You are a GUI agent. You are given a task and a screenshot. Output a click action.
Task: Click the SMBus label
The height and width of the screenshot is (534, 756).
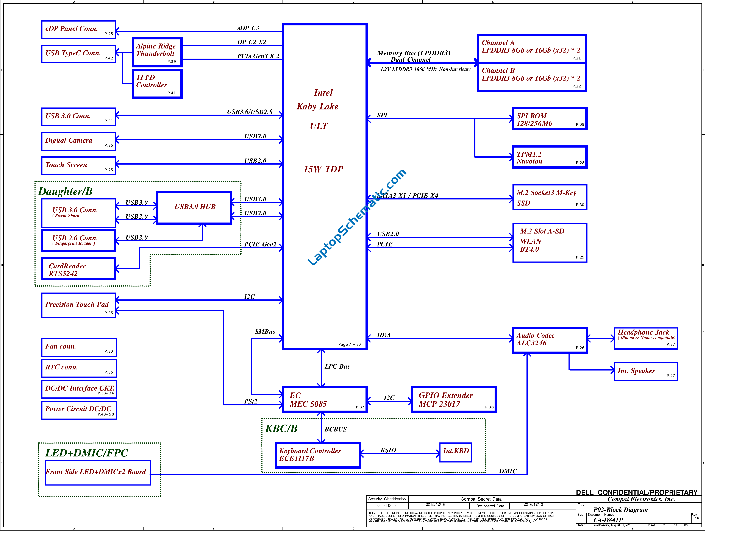(x=265, y=332)
